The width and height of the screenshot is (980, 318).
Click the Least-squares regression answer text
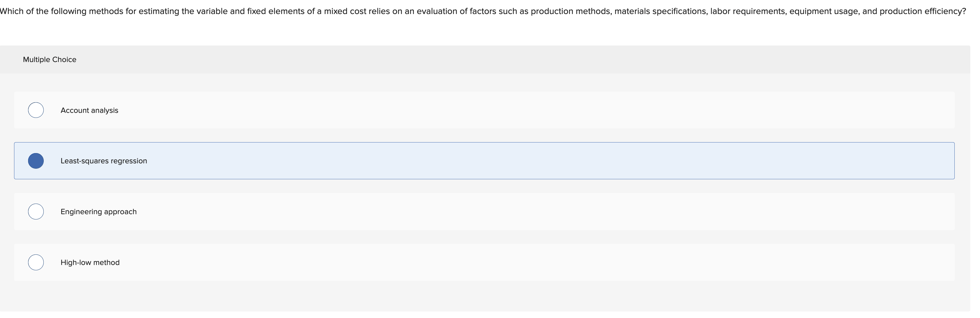tap(103, 161)
